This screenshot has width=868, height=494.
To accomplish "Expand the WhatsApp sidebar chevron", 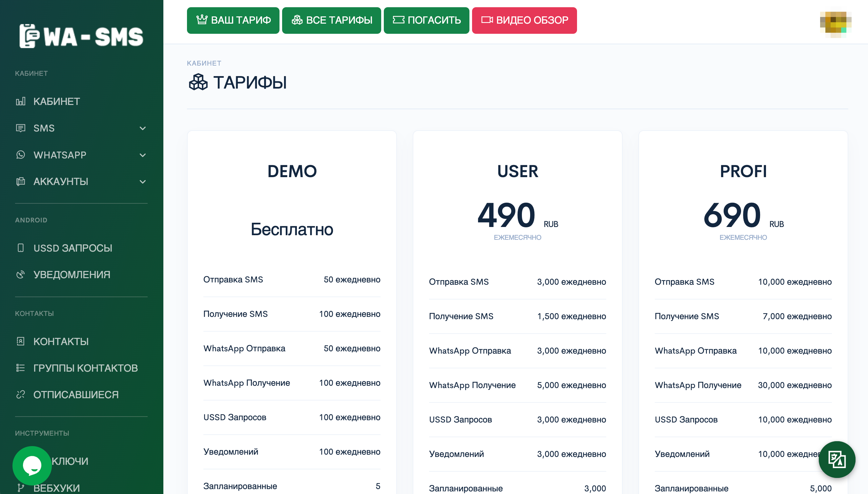I will (x=143, y=155).
